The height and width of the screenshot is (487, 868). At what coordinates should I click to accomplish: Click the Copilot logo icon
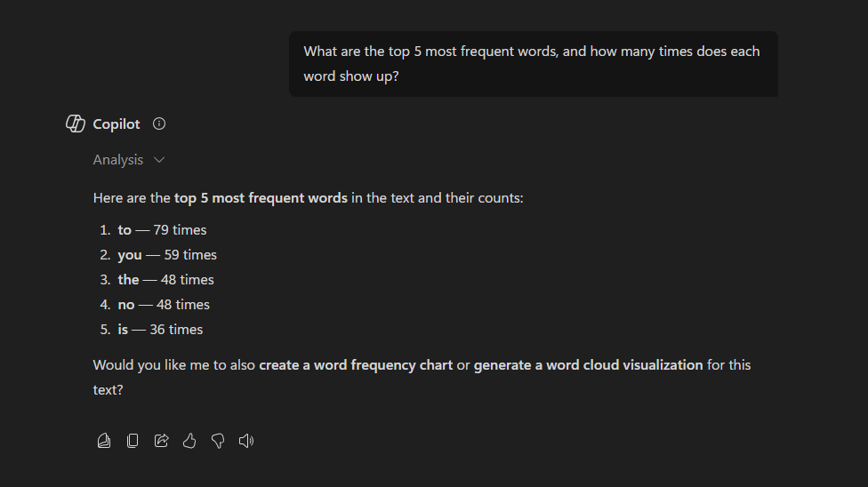pyautogui.click(x=76, y=124)
